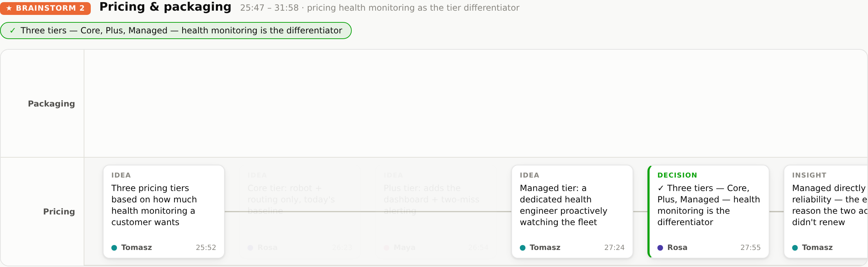Click the green decision summary pill
Viewport: 868px width, 267px height.
[176, 31]
